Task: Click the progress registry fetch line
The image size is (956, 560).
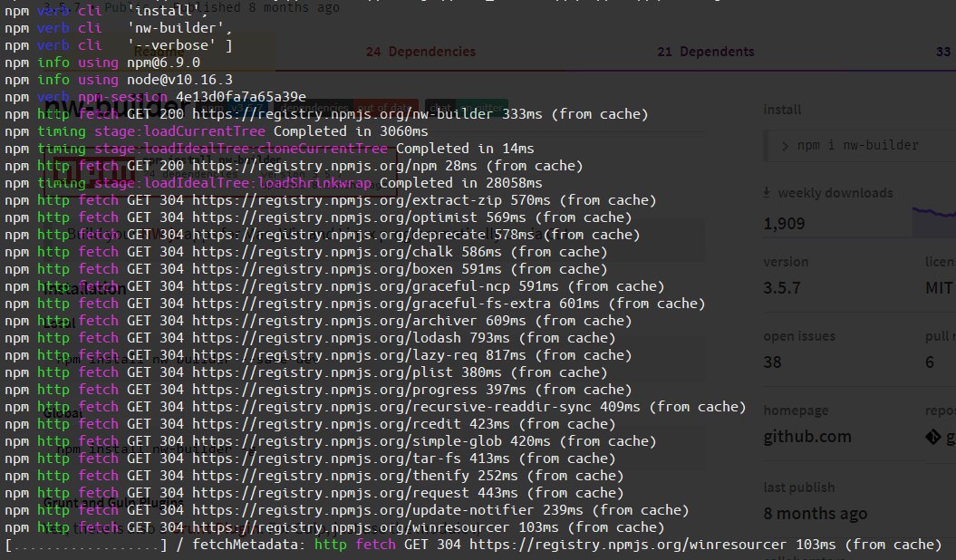Action: 318,390
